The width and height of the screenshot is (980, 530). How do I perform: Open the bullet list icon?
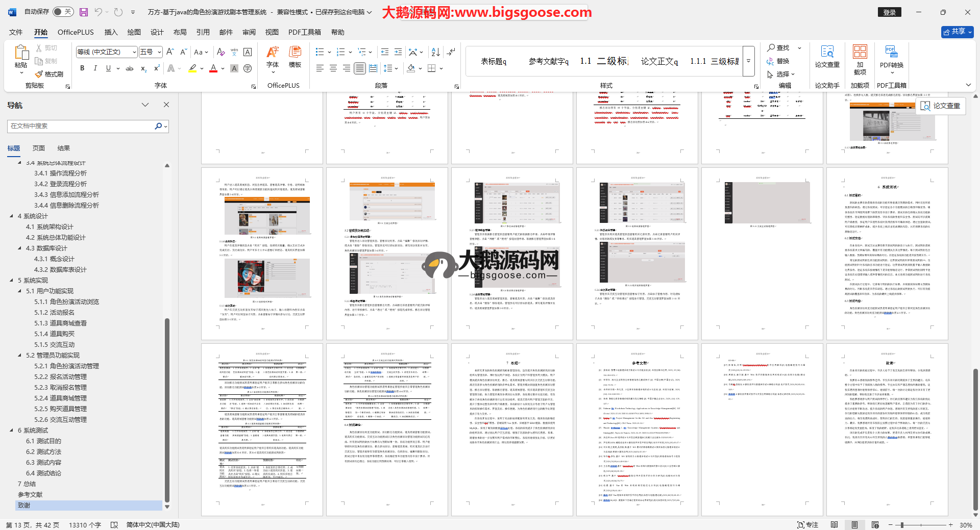320,52
